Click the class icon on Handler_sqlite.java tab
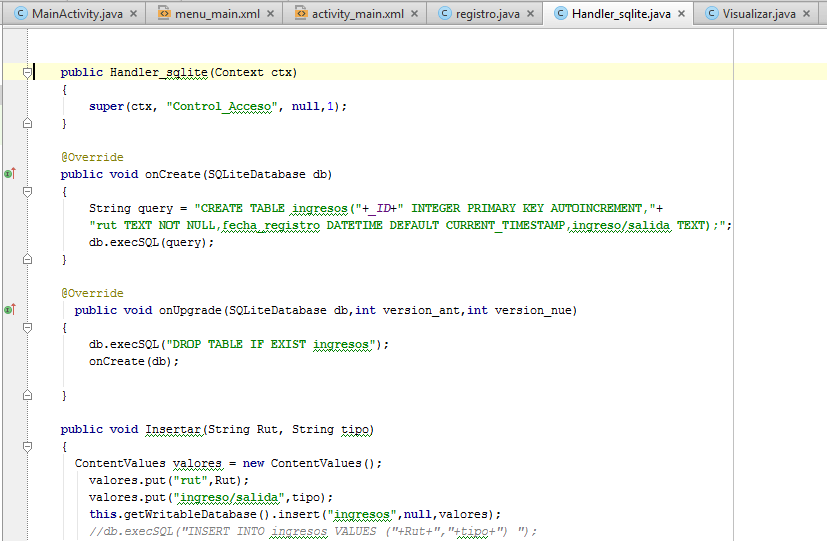827x541 pixels. point(561,13)
